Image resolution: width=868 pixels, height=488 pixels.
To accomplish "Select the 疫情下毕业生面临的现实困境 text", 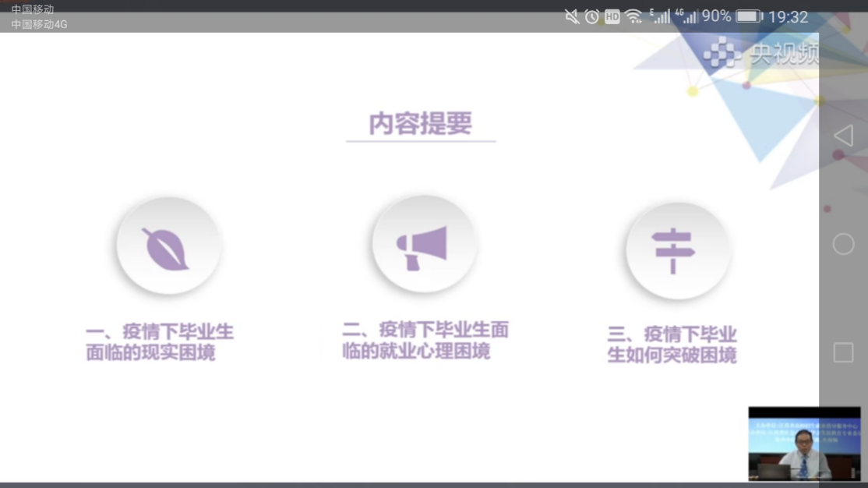I will 159,342.
